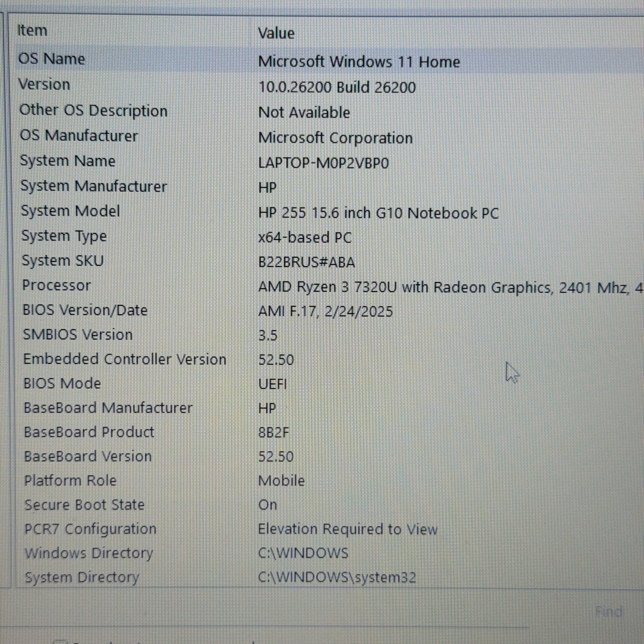Select the Not Available value
Screen dimensions: 644x644
(x=304, y=112)
